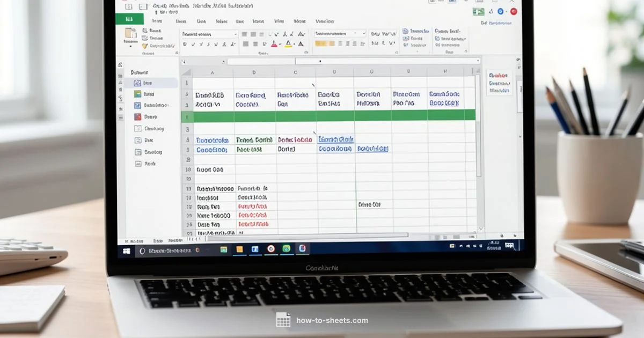Viewport: 644px width, 338px height.
Task: Apply the red font color A icon
Action: [x=274, y=45]
